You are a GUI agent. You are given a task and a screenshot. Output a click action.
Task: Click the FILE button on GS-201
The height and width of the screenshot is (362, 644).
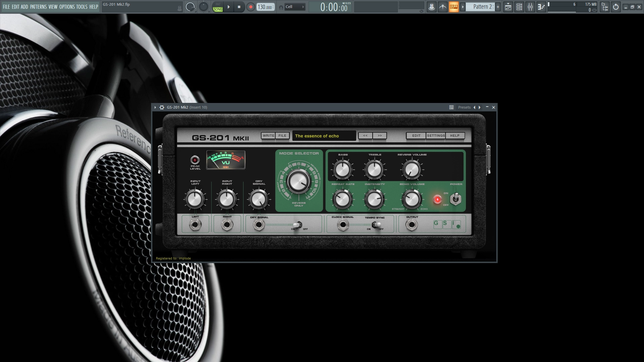coord(282,136)
